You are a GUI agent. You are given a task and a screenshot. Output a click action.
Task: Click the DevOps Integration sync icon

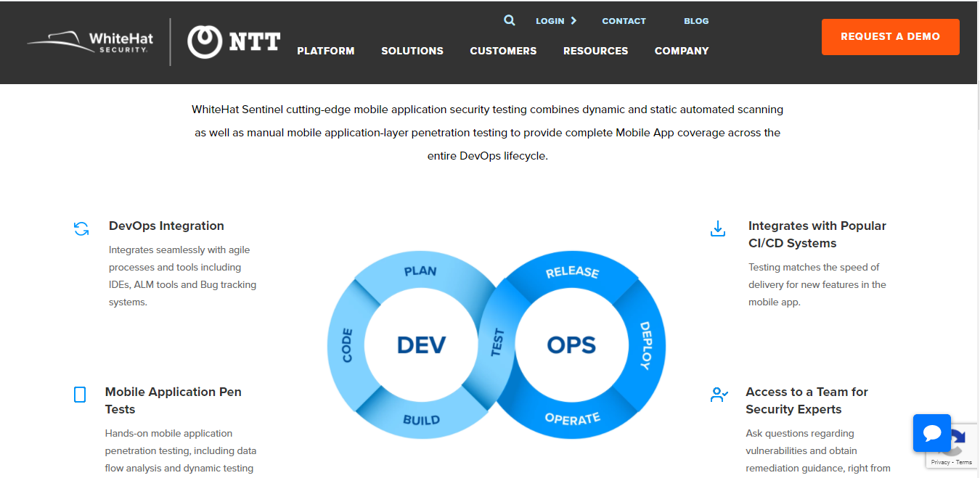pos(81,229)
